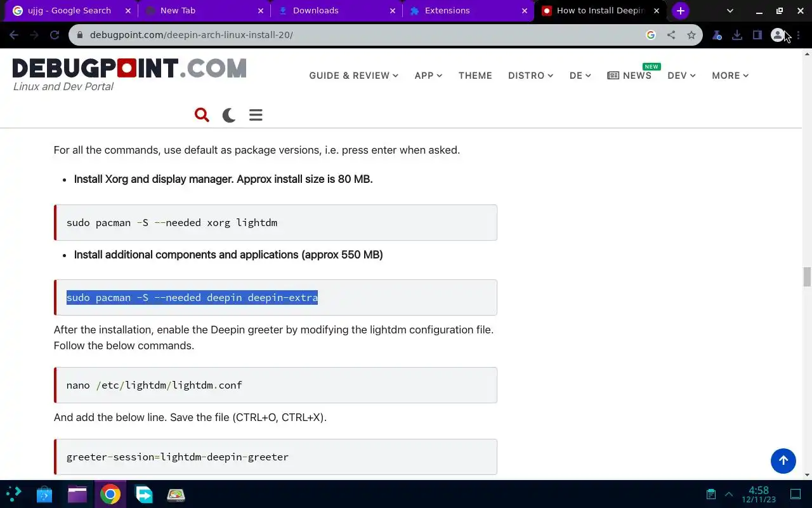Click 'Linux and Dev Portal' tagline
The width and height of the screenshot is (812, 508).
(63, 86)
